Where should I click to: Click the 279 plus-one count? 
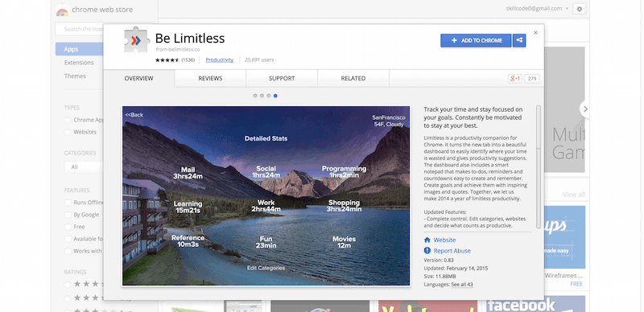tap(532, 79)
